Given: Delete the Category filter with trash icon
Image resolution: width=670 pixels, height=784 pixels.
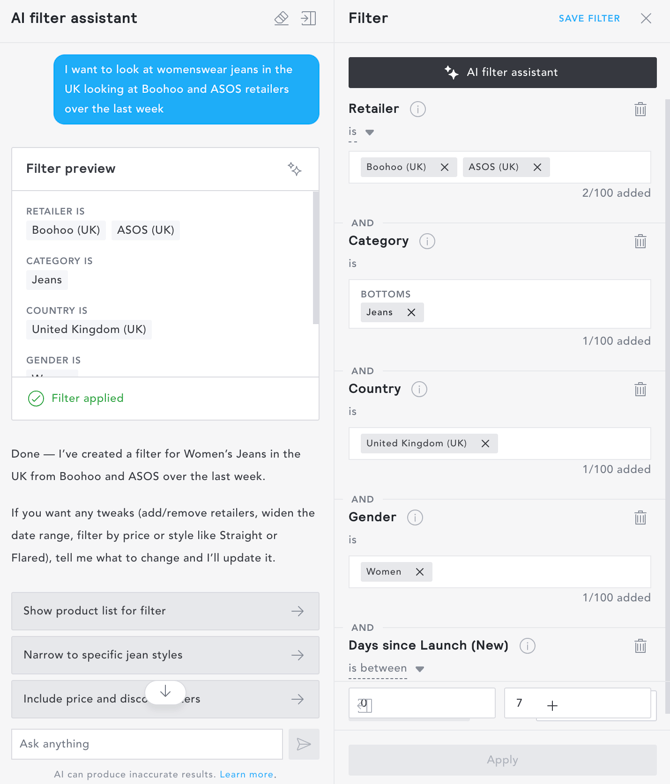Looking at the screenshot, I should pos(640,241).
